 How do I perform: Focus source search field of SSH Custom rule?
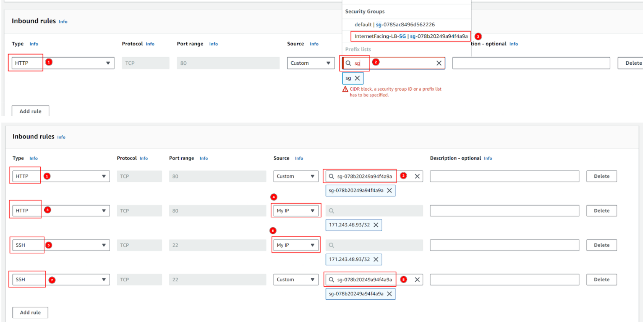pos(374,279)
